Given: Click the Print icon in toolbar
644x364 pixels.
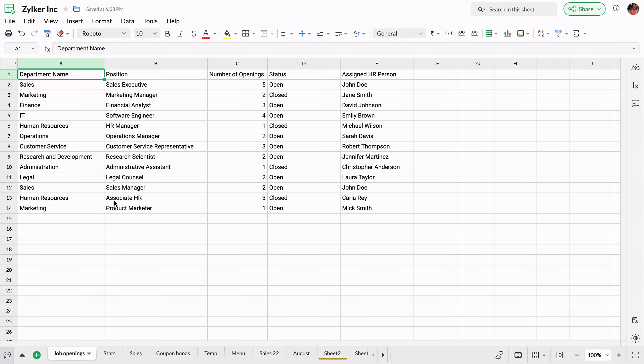Looking at the screenshot, I should [9, 33].
